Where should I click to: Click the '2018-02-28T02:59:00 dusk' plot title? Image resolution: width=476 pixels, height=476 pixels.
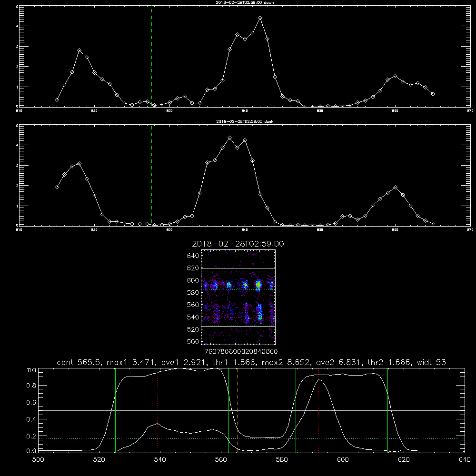[245, 121]
